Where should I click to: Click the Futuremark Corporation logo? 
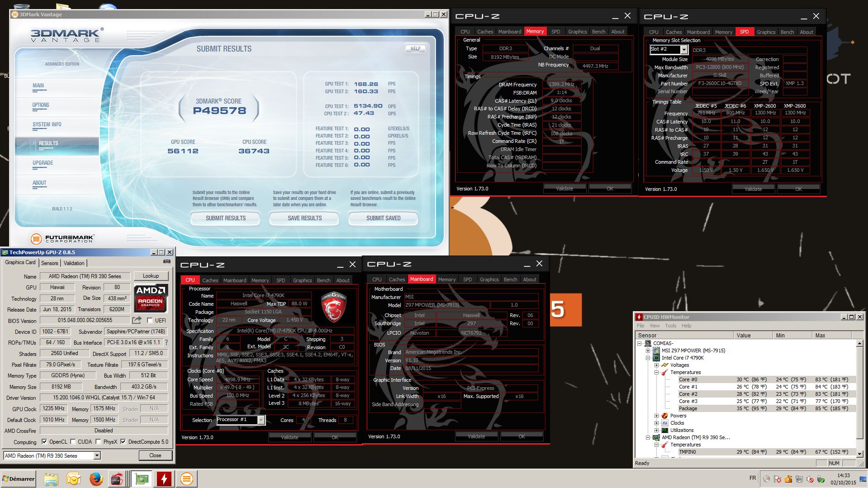coord(62,239)
